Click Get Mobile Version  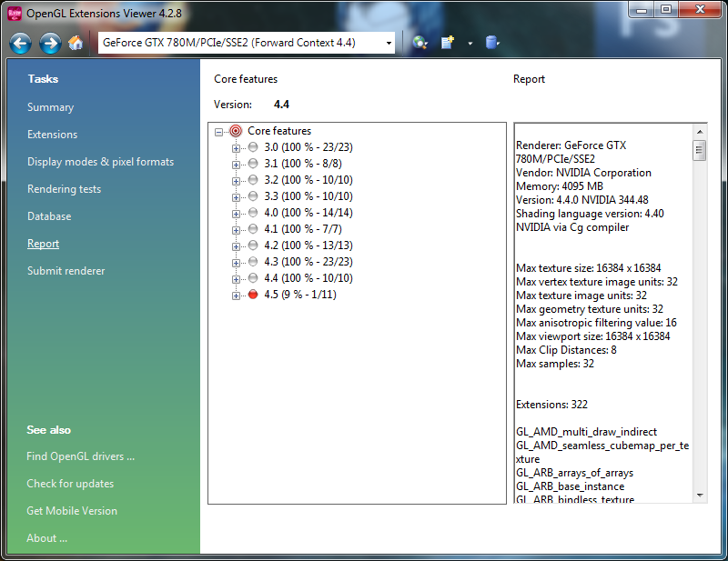(72, 511)
